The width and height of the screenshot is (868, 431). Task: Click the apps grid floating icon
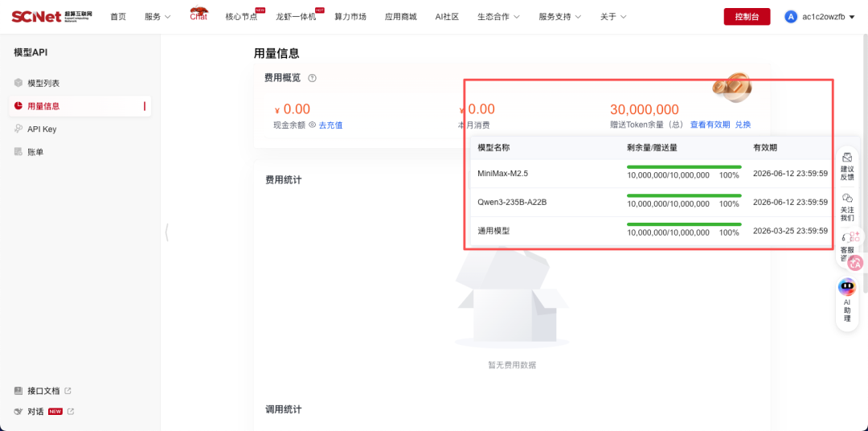tap(855, 236)
